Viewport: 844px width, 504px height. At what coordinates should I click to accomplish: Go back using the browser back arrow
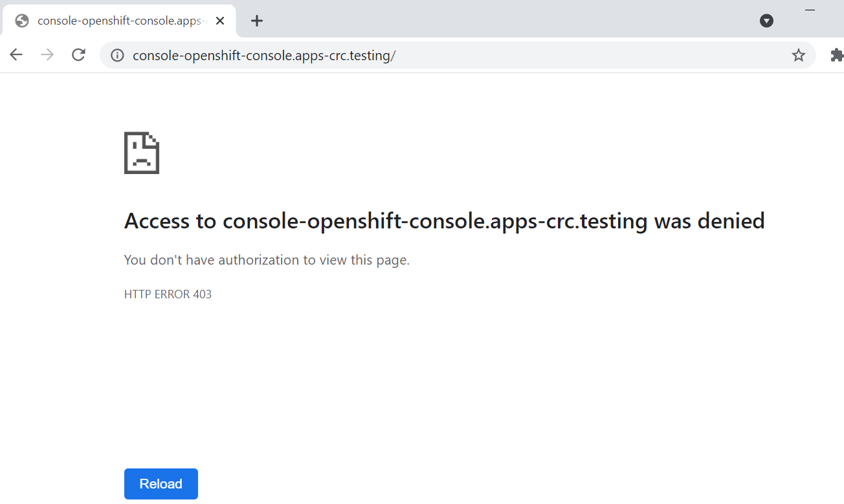(x=16, y=55)
